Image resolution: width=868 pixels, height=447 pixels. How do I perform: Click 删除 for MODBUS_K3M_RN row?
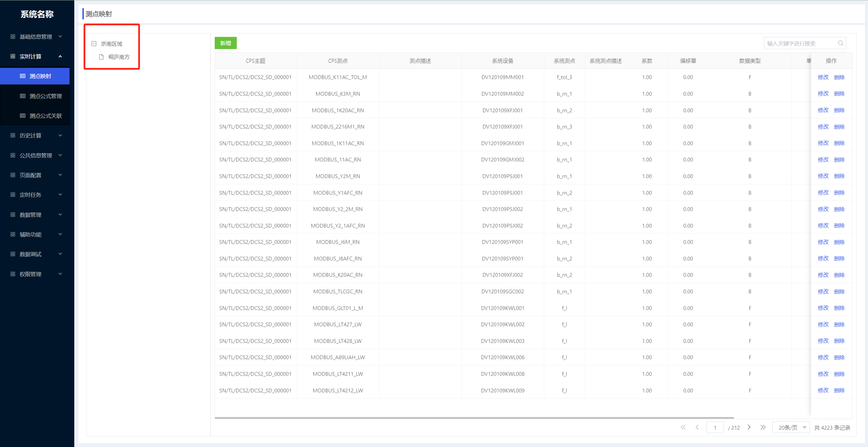(839, 94)
